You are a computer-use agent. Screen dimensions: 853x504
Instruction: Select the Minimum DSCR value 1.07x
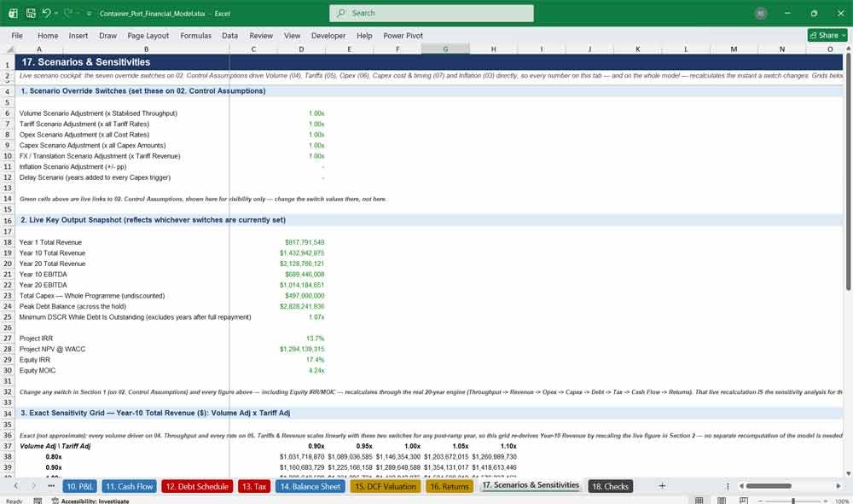301,317
